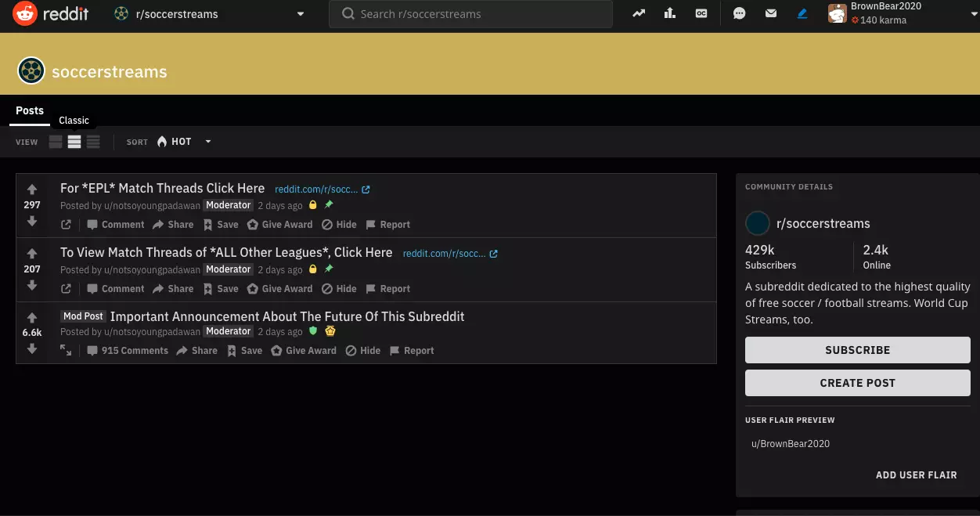Expand the Important Announcement post preview
The image size is (980, 516).
pos(67,351)
